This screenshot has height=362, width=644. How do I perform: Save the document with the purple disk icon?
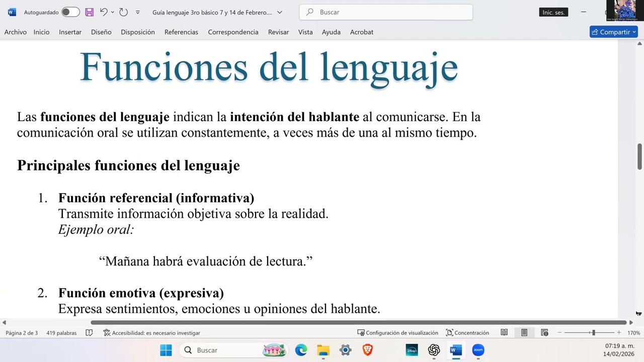pyautogui.click(x=89, y=12)
